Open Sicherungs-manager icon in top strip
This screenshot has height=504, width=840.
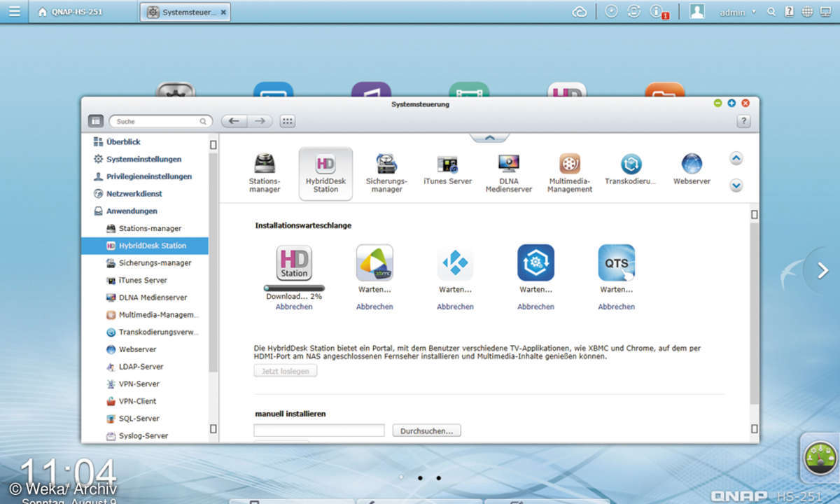(x=386, y=174)
